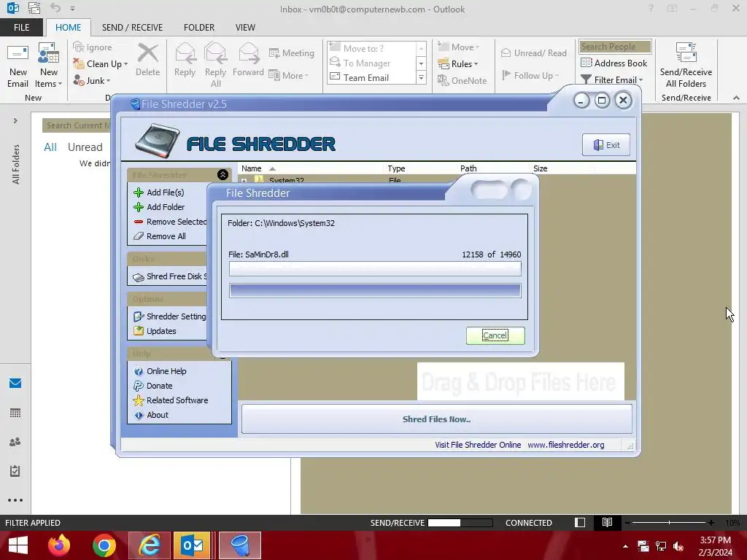Click the Delete icon in Outlook ribbon

point(147,60)
